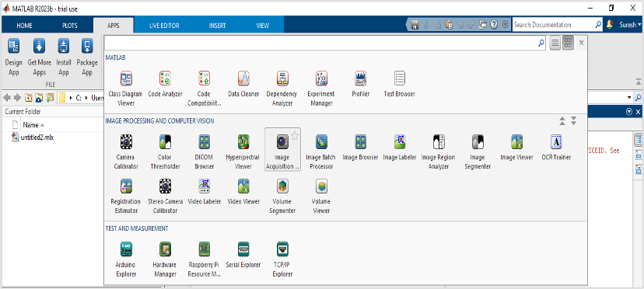Save using the quick access toolbar icon
This screenshot has height=289, width=644.
(x=415, y=25)
